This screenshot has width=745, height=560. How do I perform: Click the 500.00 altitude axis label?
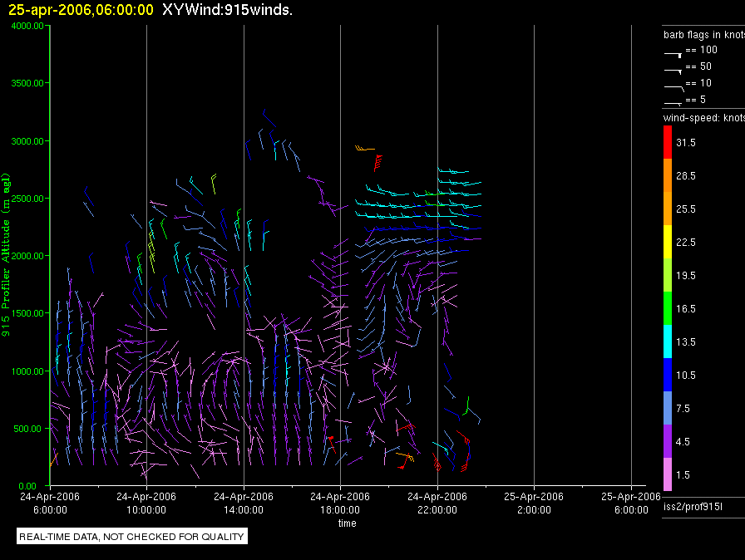tap(27, 429)
